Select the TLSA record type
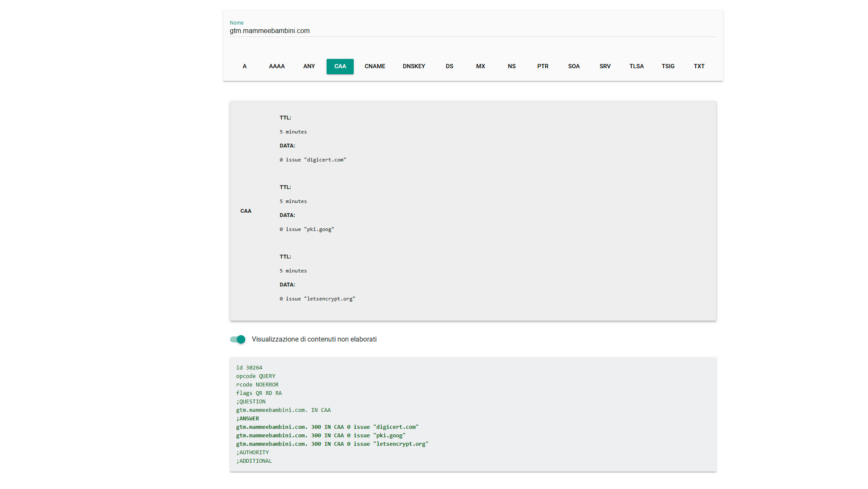This screenshot has width=868, height=489. (636, 67)
